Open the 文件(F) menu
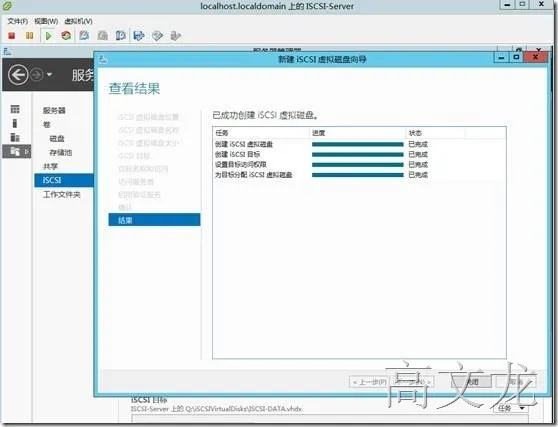The image size is (558, 427). 18,21
